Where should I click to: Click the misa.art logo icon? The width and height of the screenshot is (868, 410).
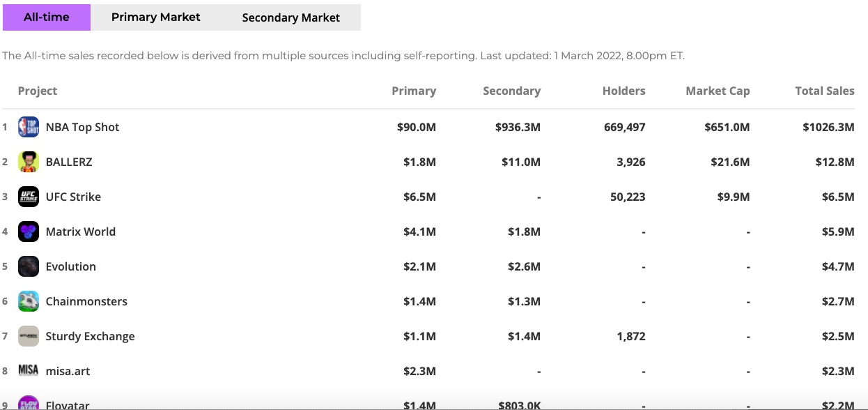tap(29, 371)
